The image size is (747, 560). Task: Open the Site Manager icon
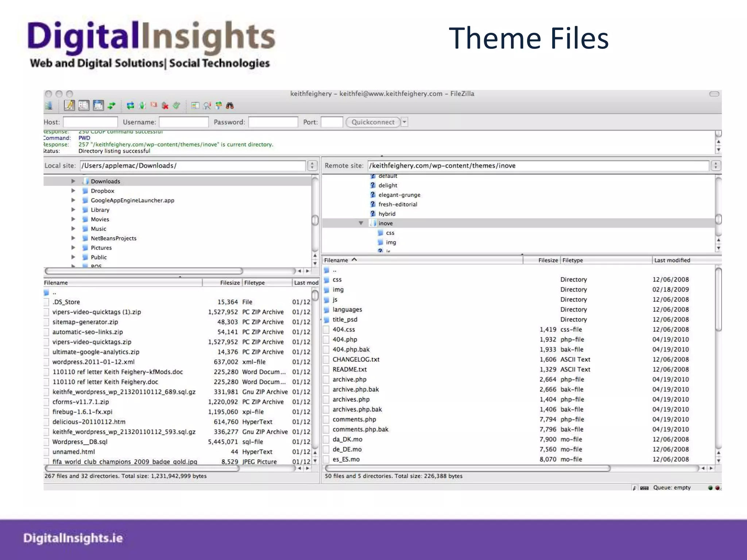[49, 106]
